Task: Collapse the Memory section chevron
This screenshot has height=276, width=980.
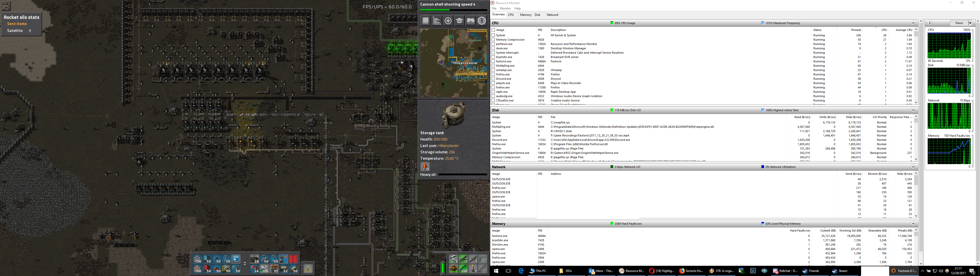Action: pos(913,224)
